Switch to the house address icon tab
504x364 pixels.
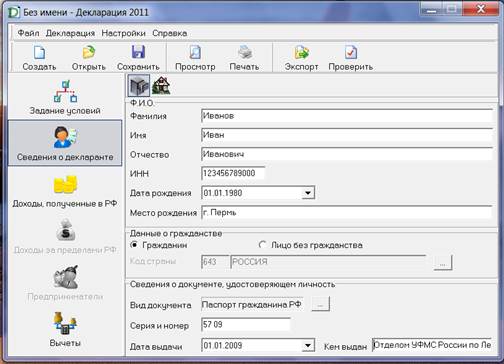point(161,86)
